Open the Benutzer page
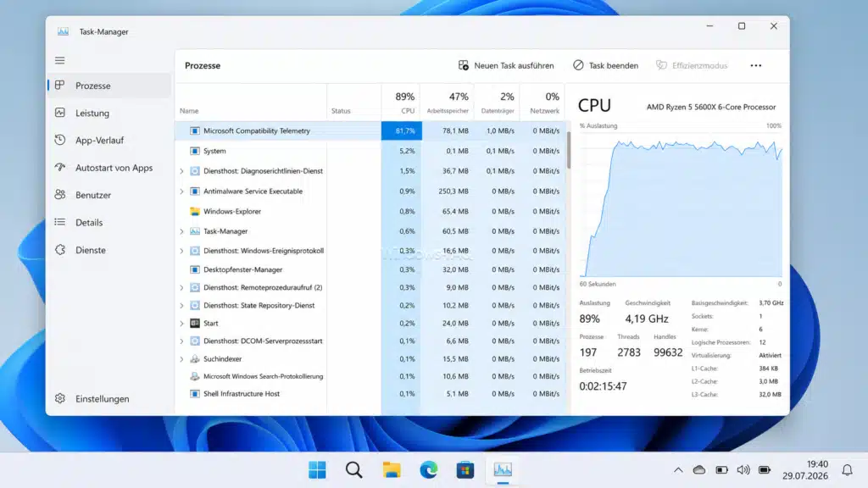The image size is (868, 488). click(x=109, y=195)
